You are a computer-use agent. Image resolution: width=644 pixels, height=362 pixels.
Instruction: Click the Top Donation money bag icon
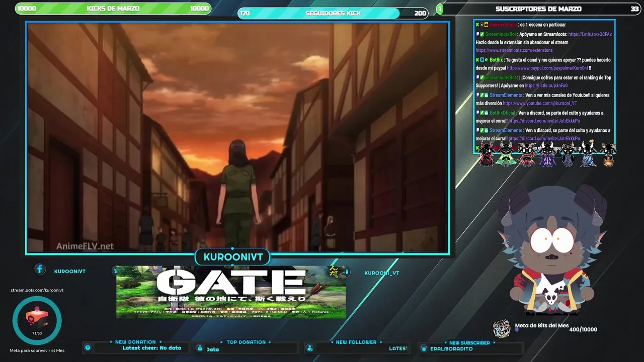(x=200, y=348)
